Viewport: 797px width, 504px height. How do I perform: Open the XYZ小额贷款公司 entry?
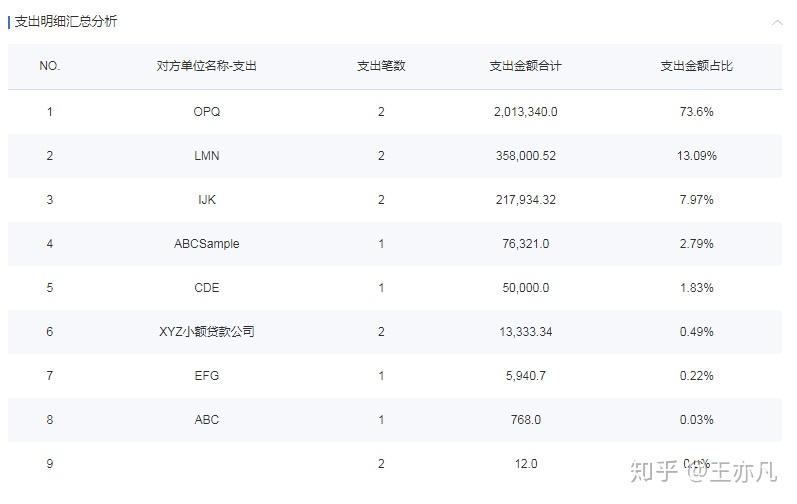point(207,332)
